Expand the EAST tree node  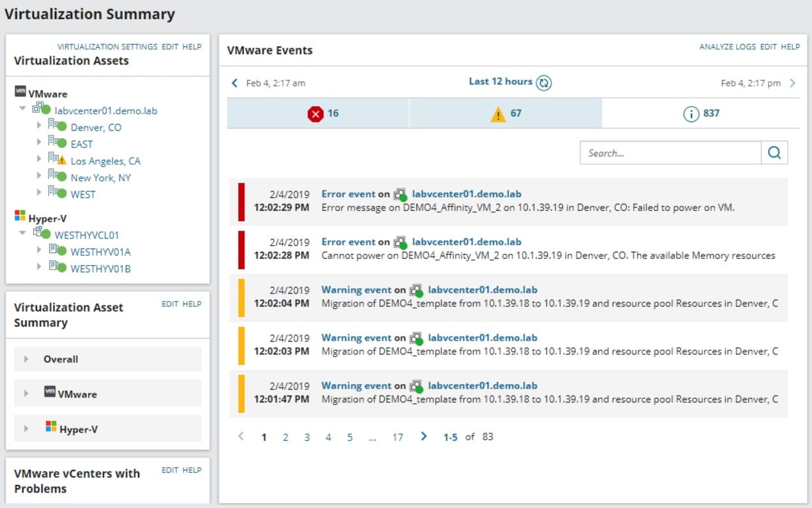point(39,142)
